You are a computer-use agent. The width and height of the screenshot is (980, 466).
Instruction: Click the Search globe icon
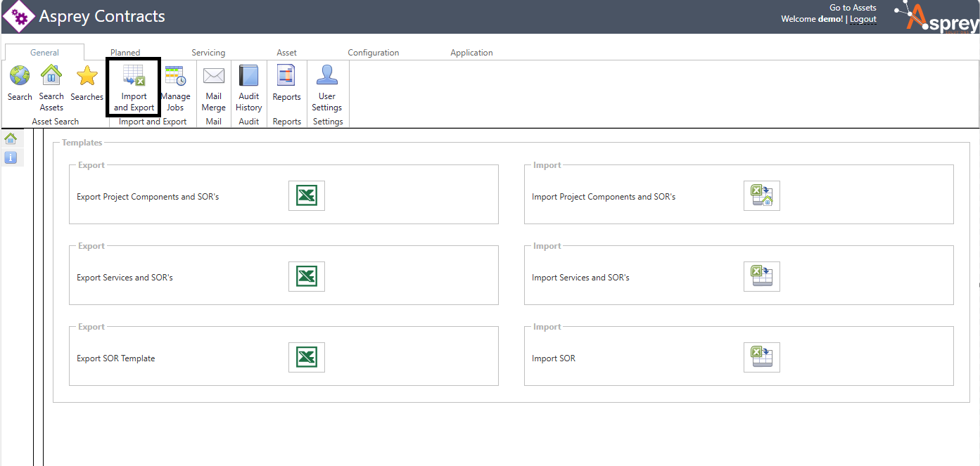click(x=20, y=77)
